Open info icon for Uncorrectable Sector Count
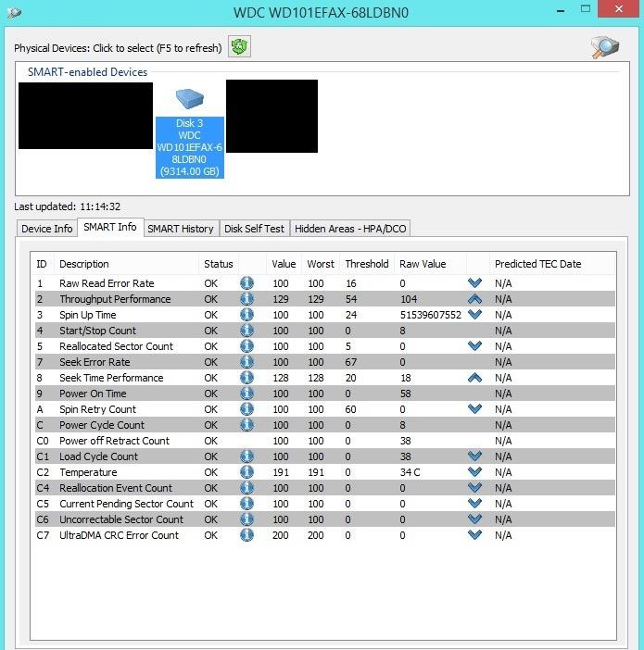The width and height of the screenshot is (644, 650). point(246,519)
